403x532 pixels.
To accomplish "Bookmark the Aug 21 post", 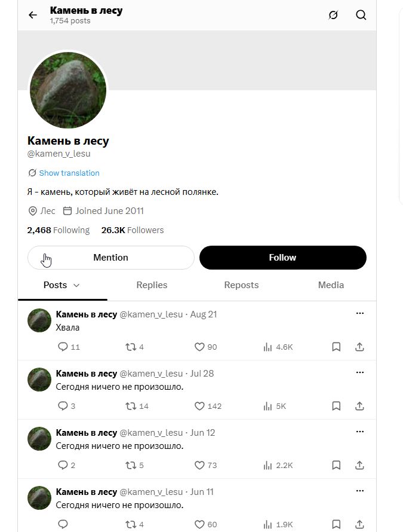I will (x=336, y=347).
